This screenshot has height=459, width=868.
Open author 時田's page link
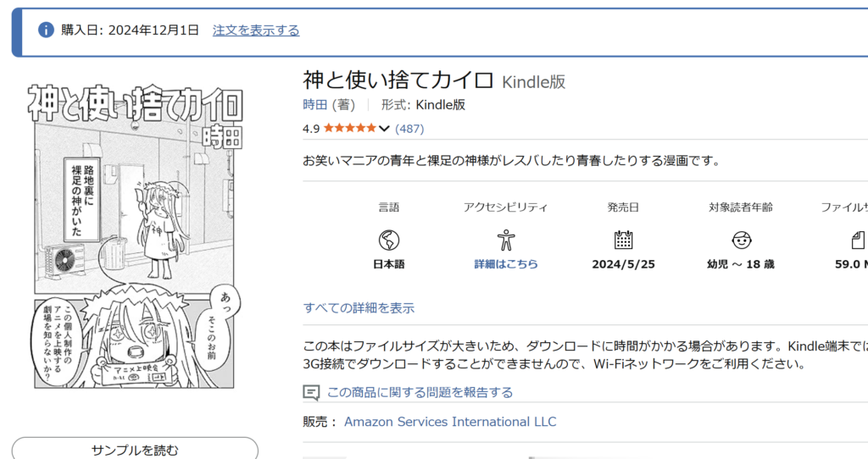314,105
